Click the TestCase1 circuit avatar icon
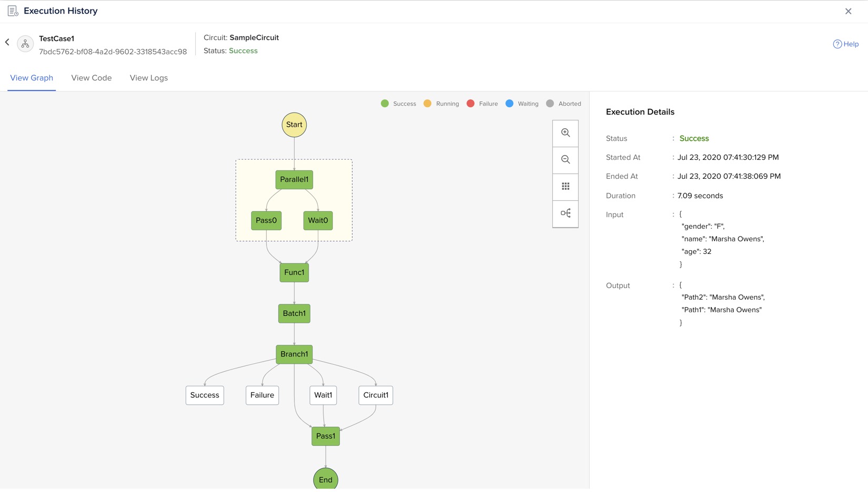Viewport: 868px width, 492px height. click(x=25, y=44)
